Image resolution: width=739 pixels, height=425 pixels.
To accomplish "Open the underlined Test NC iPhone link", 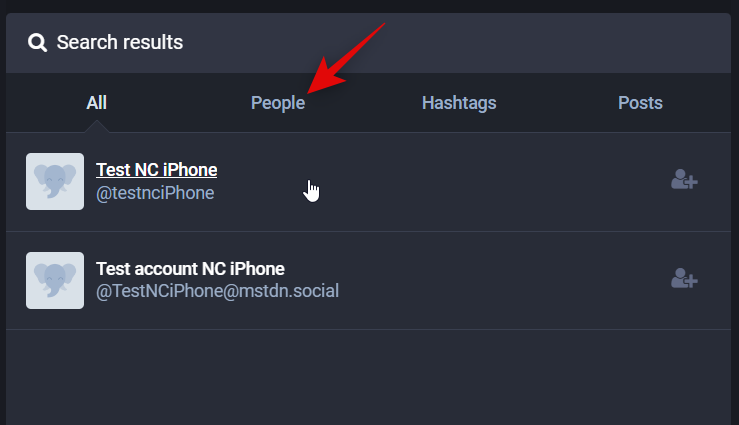I will 156,170.
